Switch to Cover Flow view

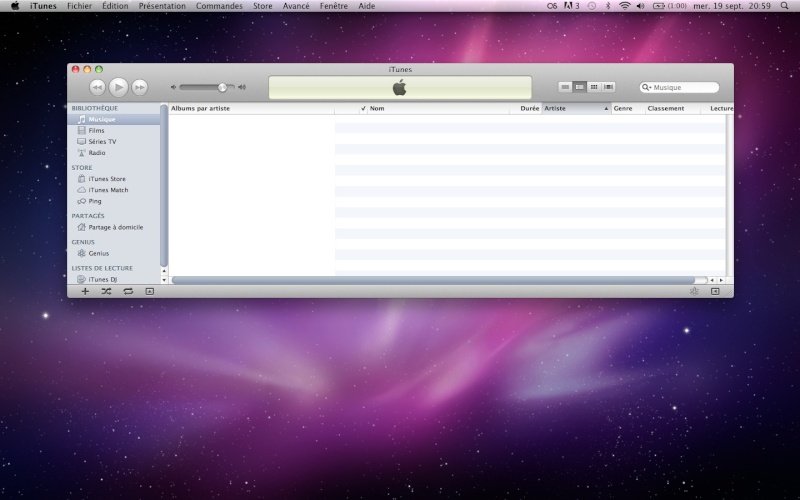[x=608, y=87]
